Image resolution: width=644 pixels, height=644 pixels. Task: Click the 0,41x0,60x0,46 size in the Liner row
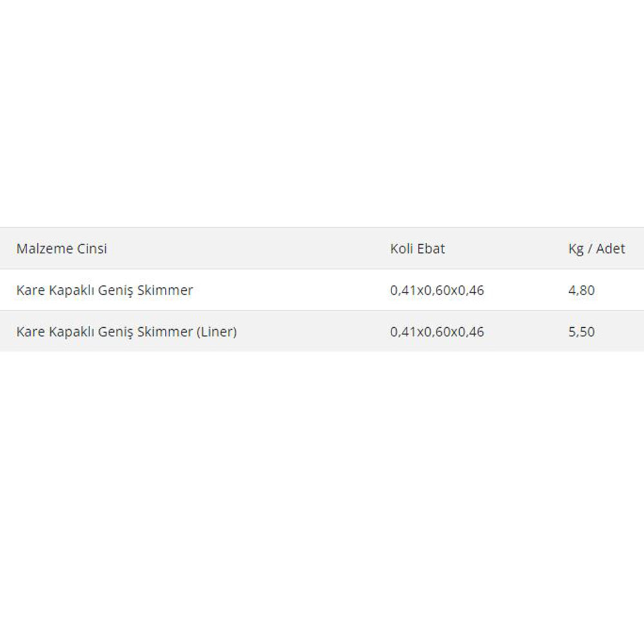click(x=437, y=332)
